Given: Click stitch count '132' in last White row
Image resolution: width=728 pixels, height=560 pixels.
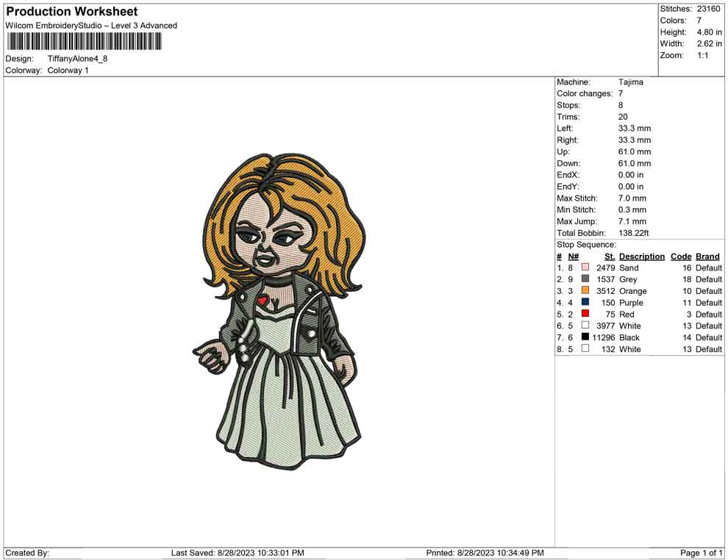Looking at the screenshot, I should pyautogui.click(x=608, y=349).
